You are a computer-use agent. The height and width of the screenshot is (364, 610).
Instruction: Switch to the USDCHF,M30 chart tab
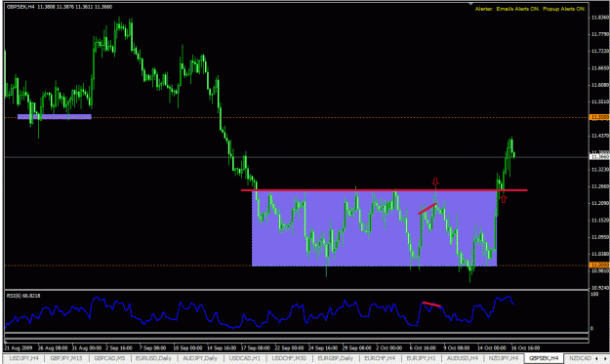click(x=289, y=358)
